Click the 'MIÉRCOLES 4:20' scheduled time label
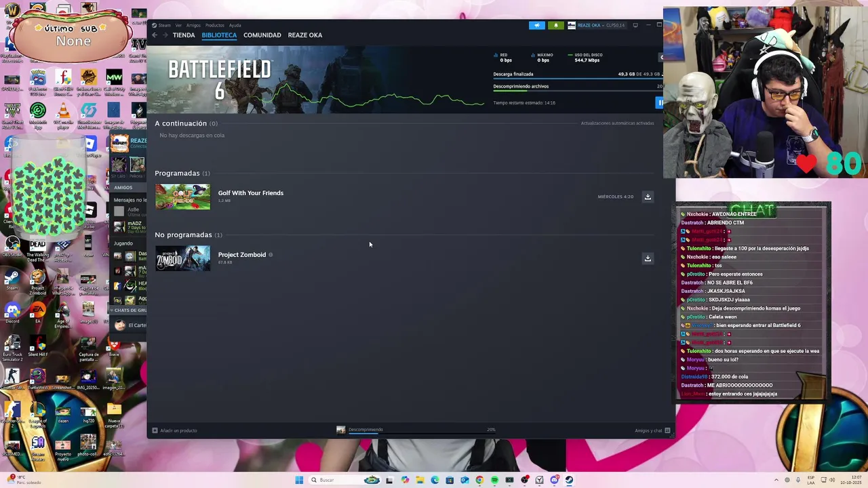 [615, 197]
